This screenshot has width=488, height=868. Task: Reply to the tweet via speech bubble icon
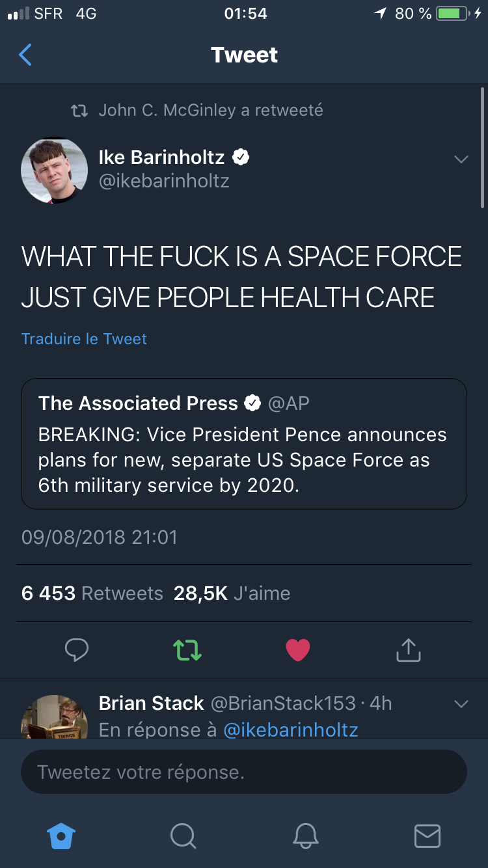click(77, 649)
